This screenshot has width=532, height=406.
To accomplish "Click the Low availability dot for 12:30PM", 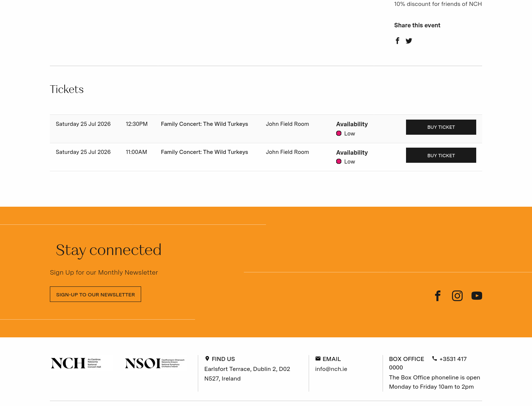I will click(339, 133).
